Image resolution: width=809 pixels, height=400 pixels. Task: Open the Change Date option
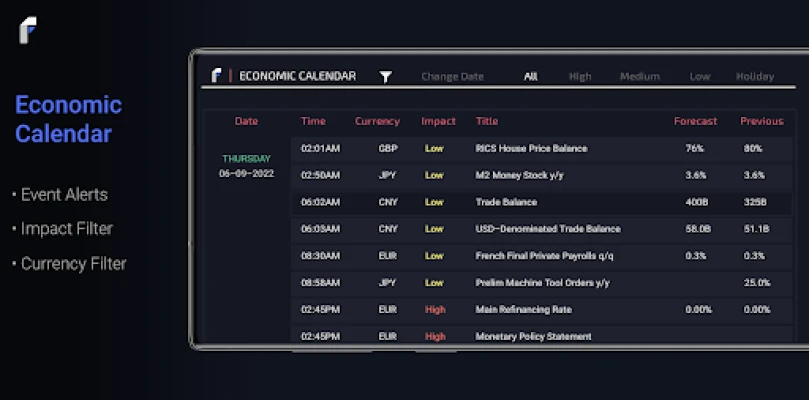point(452,77)
